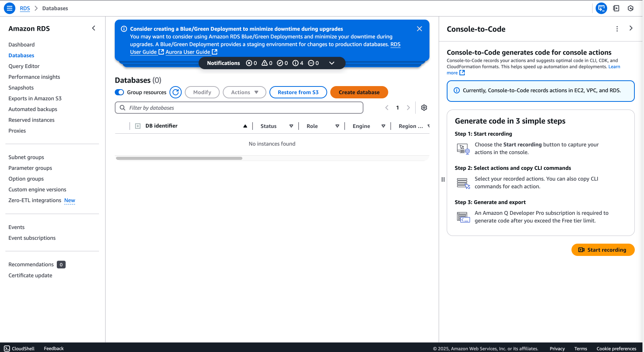The image size is (644, 352).
Task: Click RDS breadcrumb link
Action: click(x=25, y=8)
